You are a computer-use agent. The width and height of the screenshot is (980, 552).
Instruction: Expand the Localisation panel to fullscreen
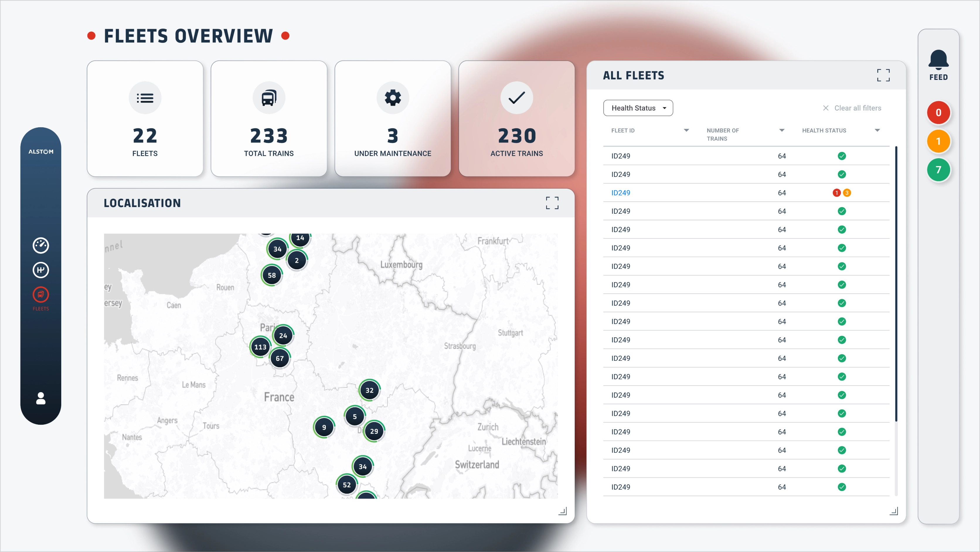552,203
